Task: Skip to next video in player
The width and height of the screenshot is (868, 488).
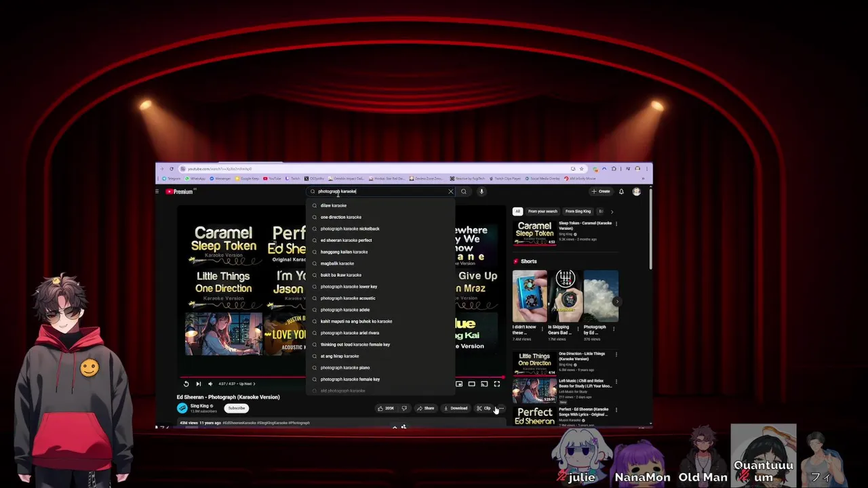Action: pos(198,384)
